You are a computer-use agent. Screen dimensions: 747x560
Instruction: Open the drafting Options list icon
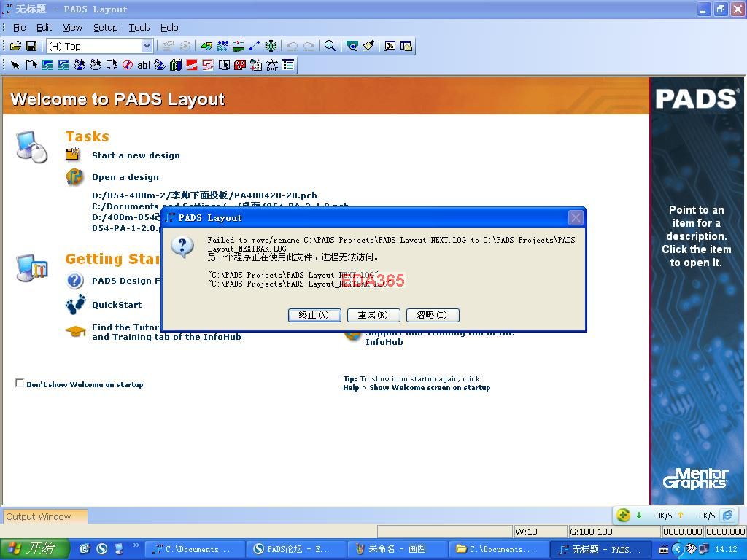point(288,65)
